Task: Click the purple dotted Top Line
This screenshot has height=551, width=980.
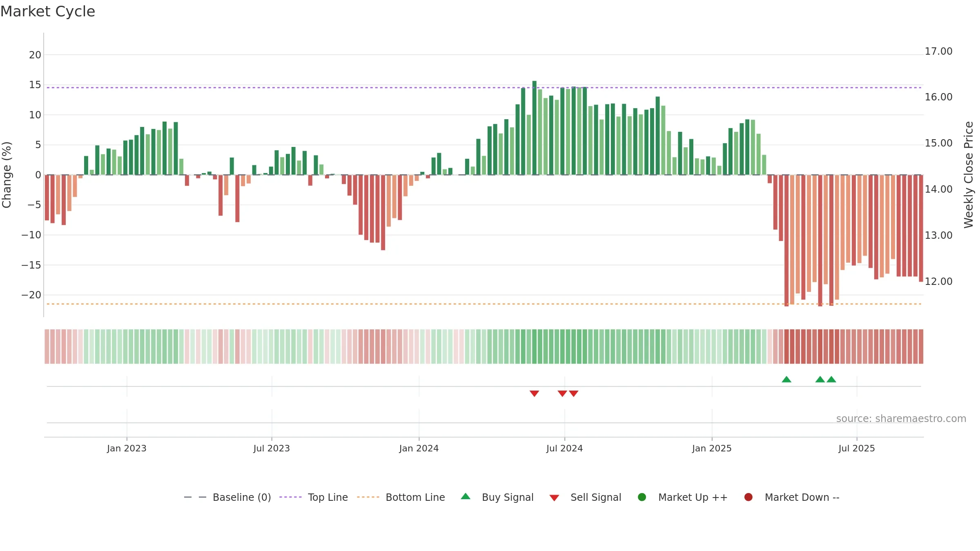Action: 484,87
